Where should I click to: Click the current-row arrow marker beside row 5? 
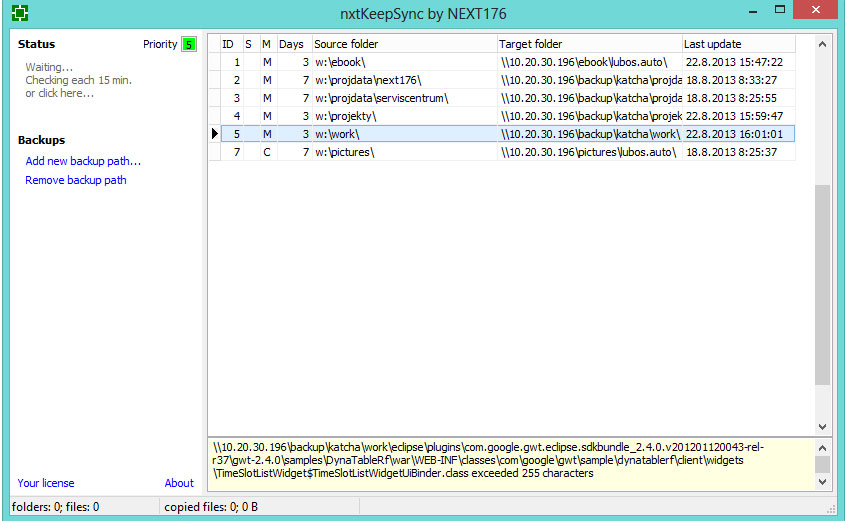pos(214,133)
